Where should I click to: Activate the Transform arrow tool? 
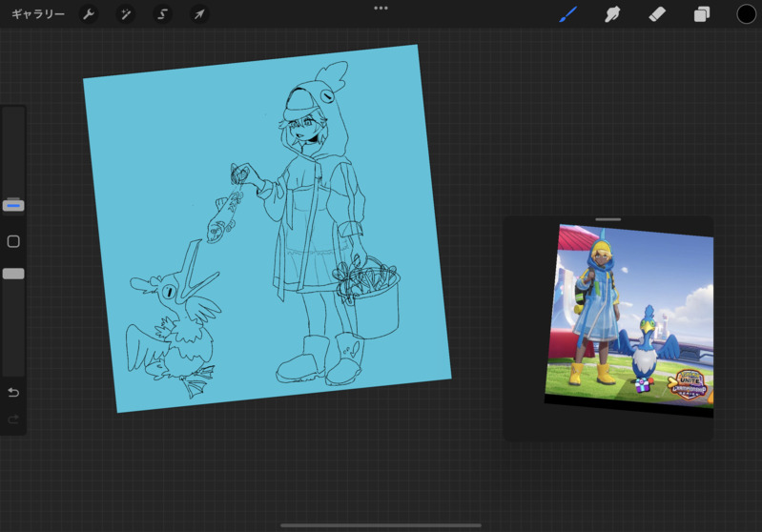(x=198, y=14)
